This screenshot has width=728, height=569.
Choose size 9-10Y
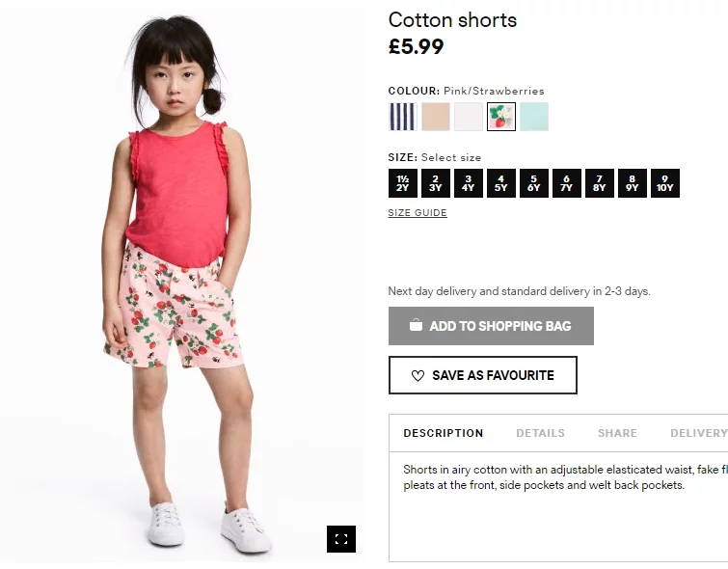[665, 183]
